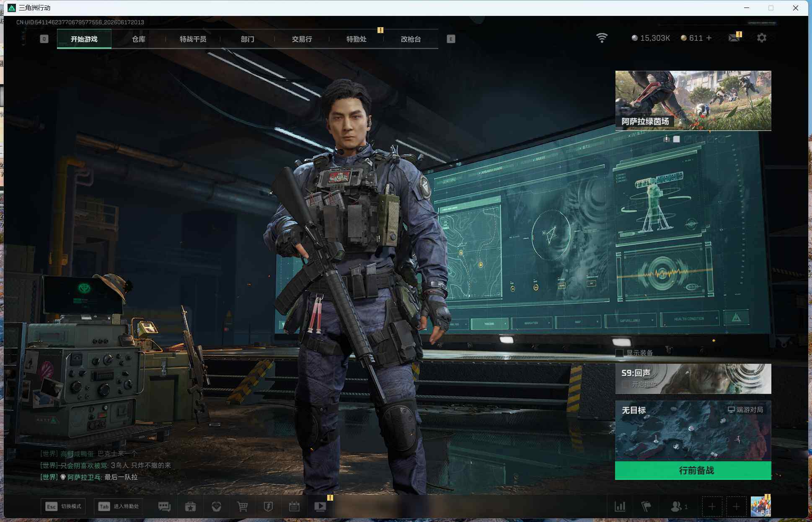Switch to the 特勤处 tab
Viewport: 812px width, 522px height.
pos(357,39)
